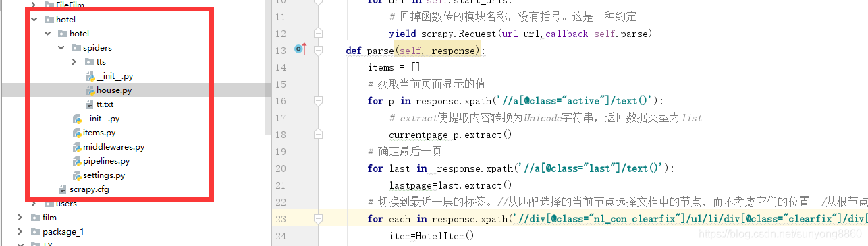This screenshot has height=246, width=868.
Task: Click the pipelines.py file icon
Action: click(x=76, y=161)
